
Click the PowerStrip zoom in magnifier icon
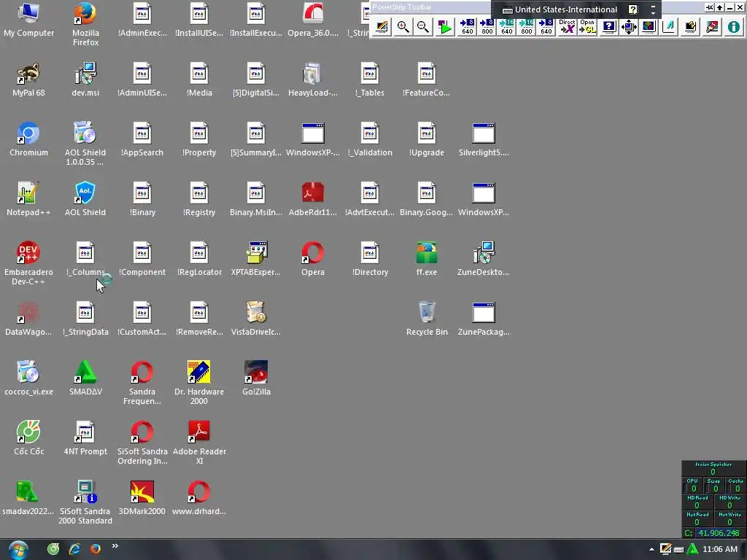[x=403, y=27]
